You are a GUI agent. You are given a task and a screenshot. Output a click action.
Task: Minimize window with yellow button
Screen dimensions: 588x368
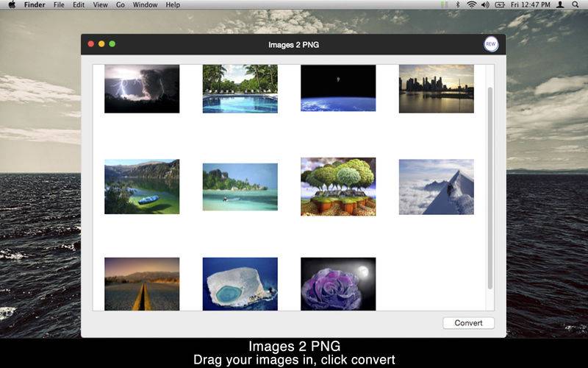click(101, 44)
